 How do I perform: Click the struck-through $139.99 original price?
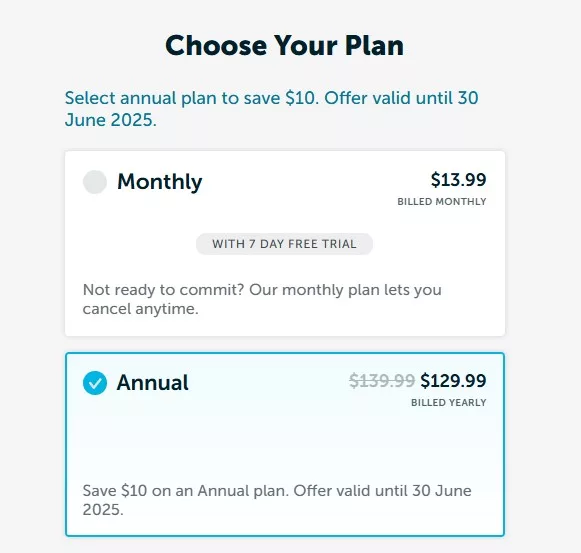(382, 381)
